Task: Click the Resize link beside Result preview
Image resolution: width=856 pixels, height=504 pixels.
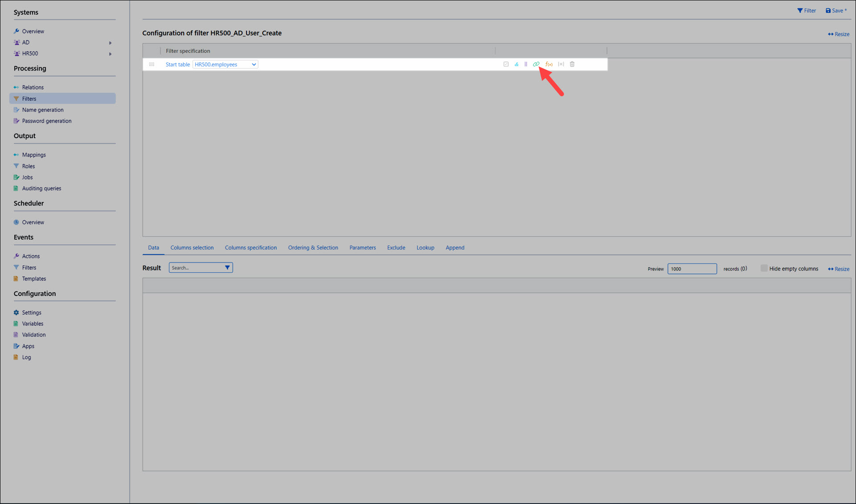Action: coord(839,269)
